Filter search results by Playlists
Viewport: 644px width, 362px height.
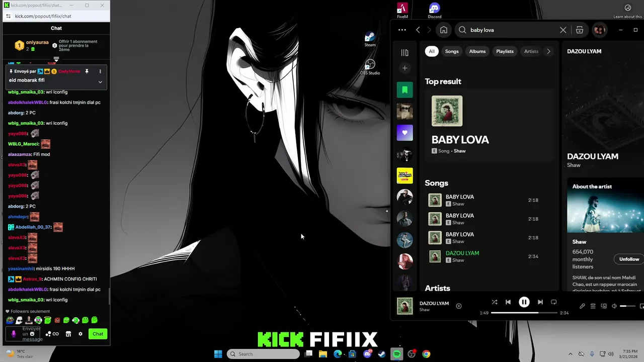click(x=505, y=51)
